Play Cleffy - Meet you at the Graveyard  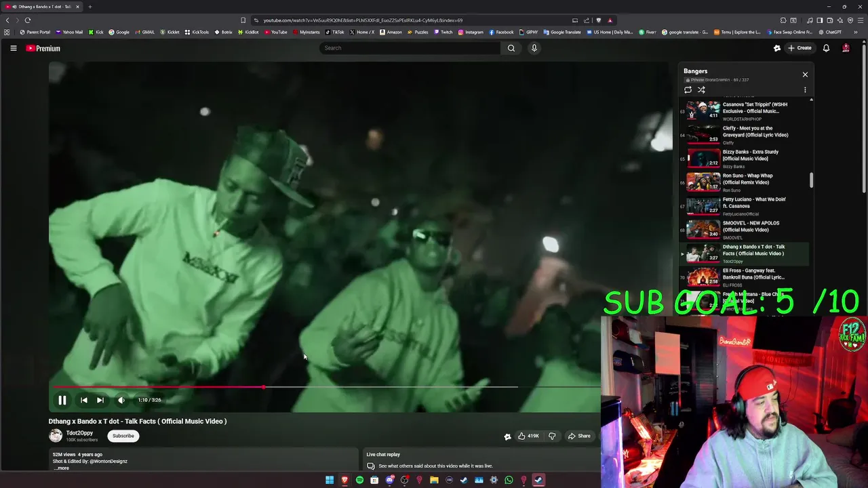744,135
